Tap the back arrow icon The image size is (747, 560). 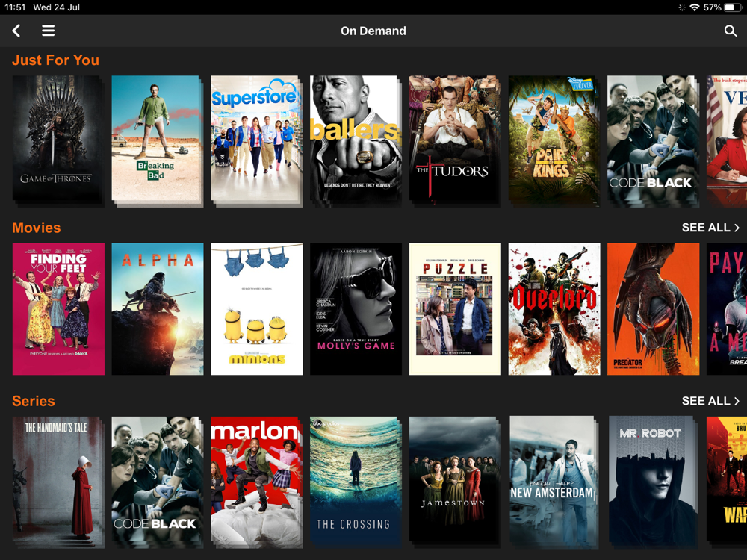click(16, 31)
